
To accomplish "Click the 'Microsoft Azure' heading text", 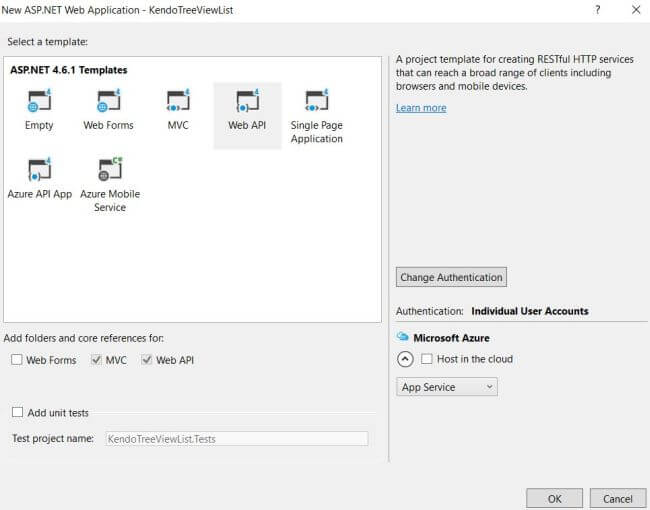I will 451,338.
